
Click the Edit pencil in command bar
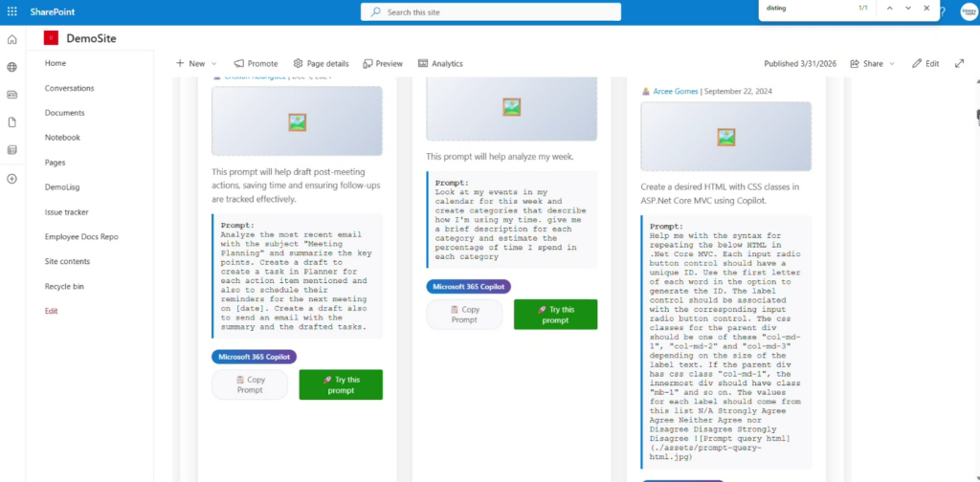point(925,64)
